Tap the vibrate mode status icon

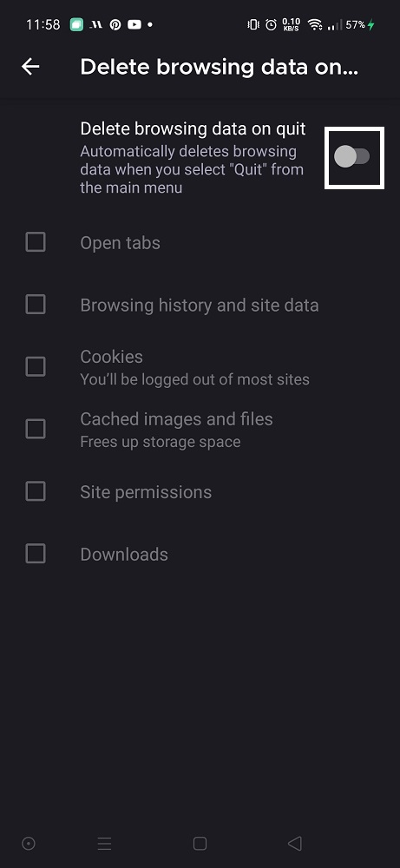(253, 25)
